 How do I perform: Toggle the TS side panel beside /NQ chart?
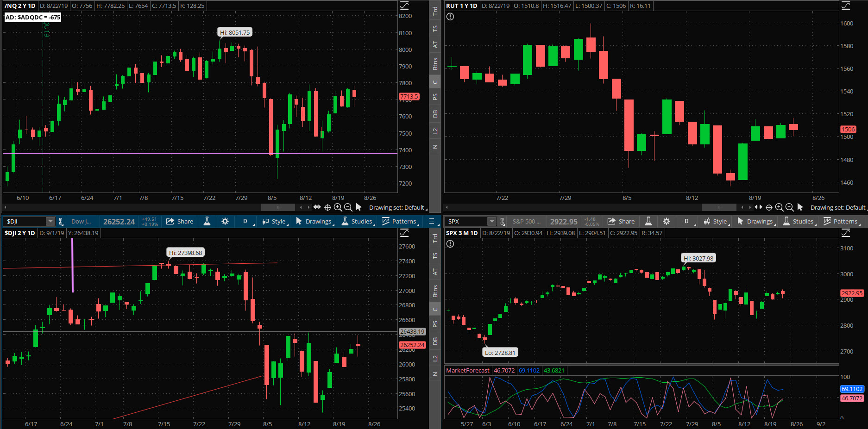[x=435, y=28]
